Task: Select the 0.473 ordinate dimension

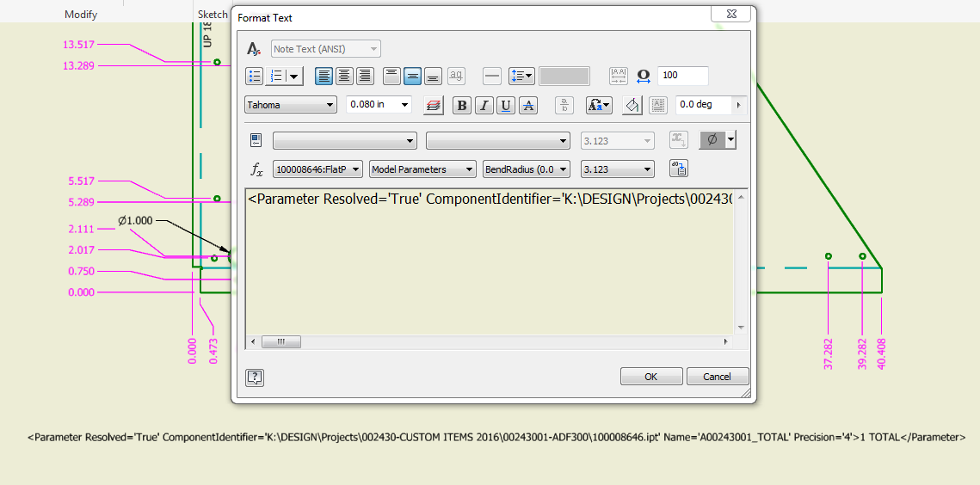Action: pos(213,351)
